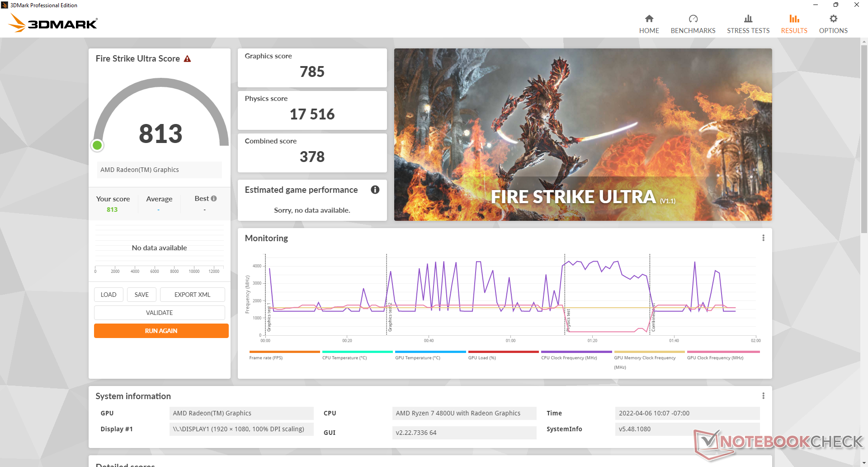
Task: Click the vertical scrollbar thumb
Action: [864, 139]
